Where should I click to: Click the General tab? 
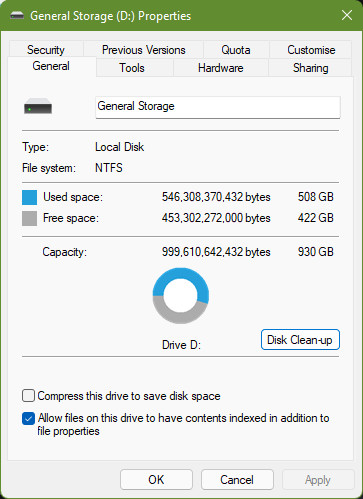point(51,66)
